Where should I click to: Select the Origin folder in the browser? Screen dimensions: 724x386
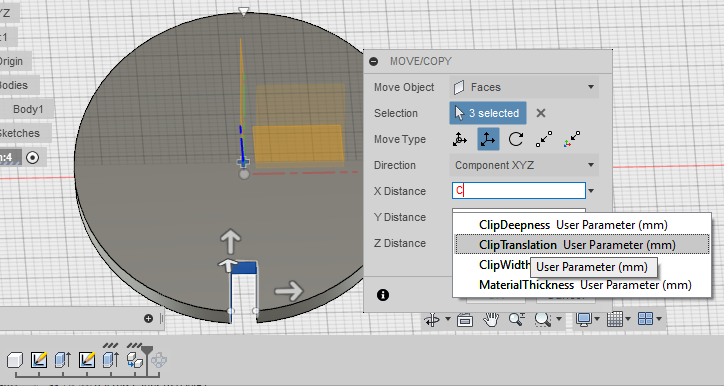(11, 61)
